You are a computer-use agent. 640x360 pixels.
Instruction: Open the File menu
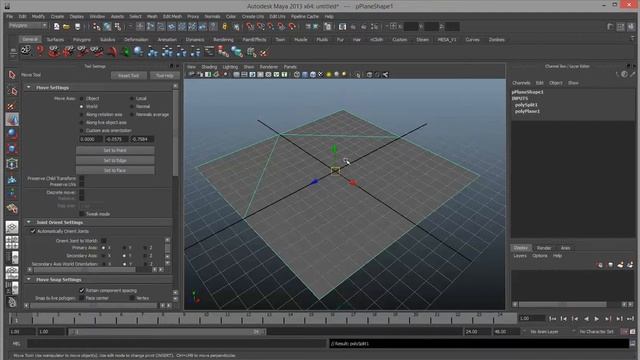click(x=9, y=17)
